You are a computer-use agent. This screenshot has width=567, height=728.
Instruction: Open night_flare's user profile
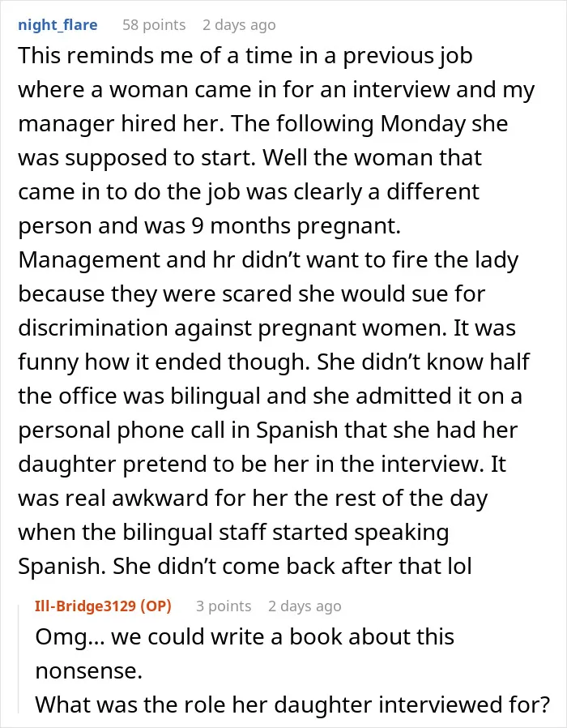pyautogui.click(x=58, y=24)
